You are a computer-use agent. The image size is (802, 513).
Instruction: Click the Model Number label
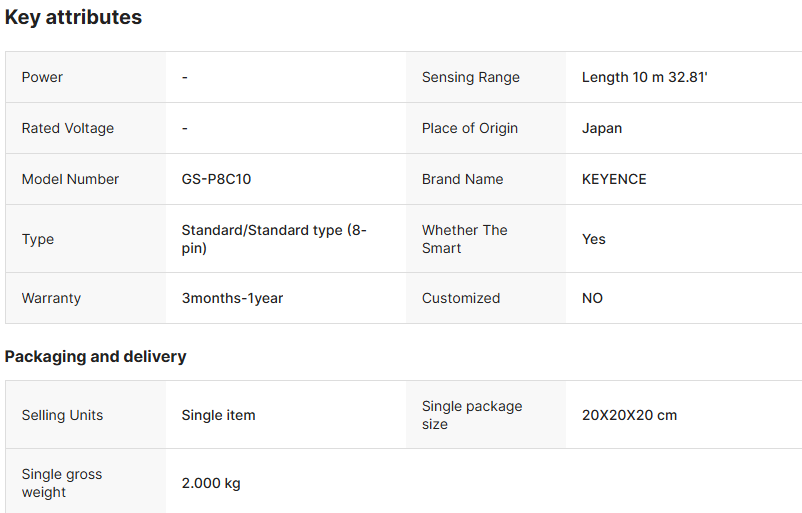click(x=70, y=179)
